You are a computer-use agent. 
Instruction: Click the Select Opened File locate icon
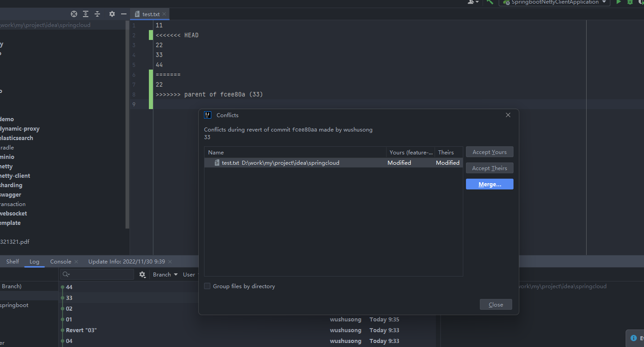tap(74, 14)
